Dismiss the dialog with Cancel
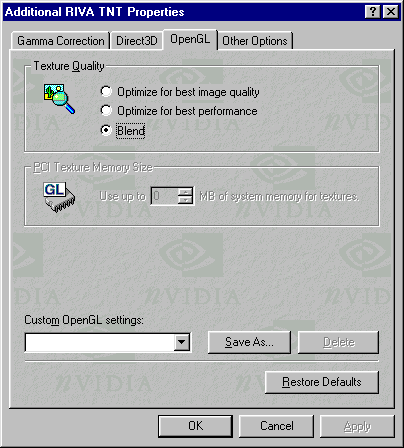404x448 pixels. click(x=276, y=426)
